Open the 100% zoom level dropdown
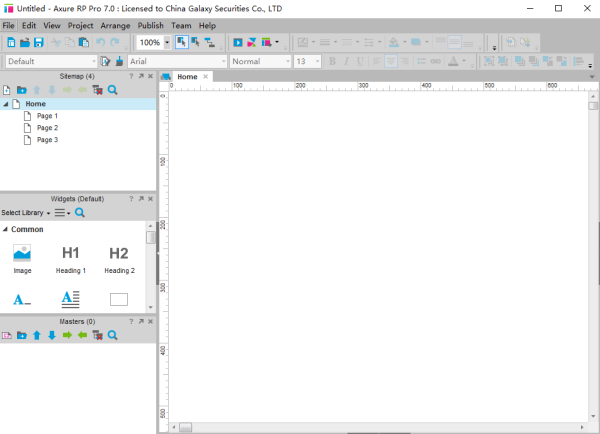The height and width of the screenshot is (434, 600). coord(167,42)
